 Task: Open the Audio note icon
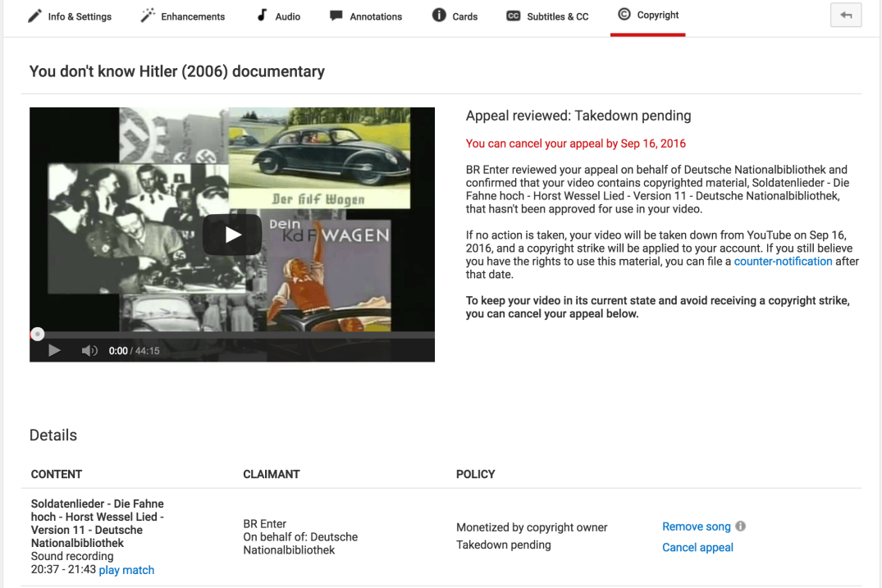point(262,15)
